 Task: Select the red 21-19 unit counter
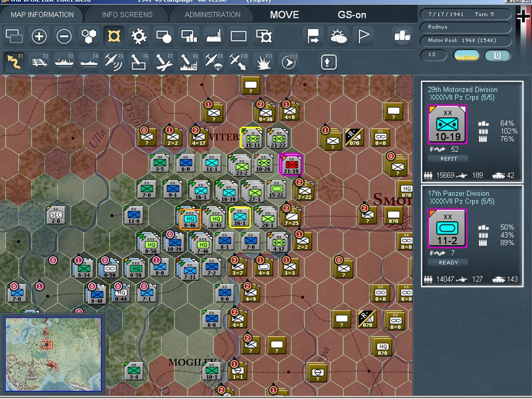(291, 165)
